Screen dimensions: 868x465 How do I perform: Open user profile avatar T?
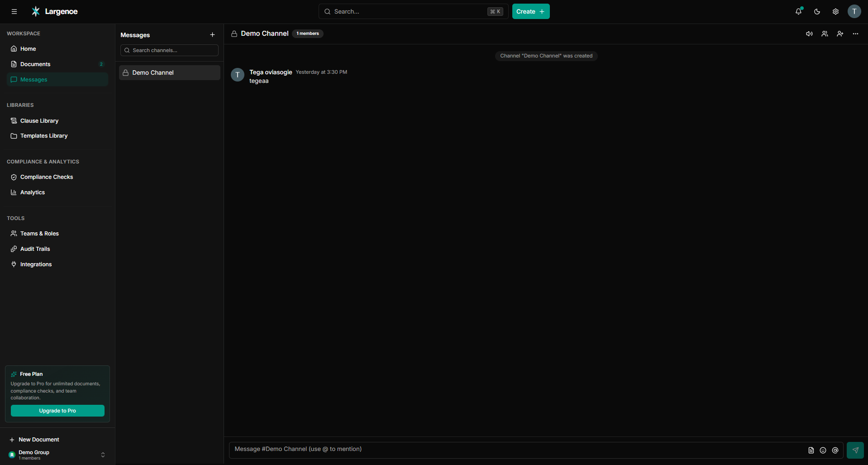[854, 12]
